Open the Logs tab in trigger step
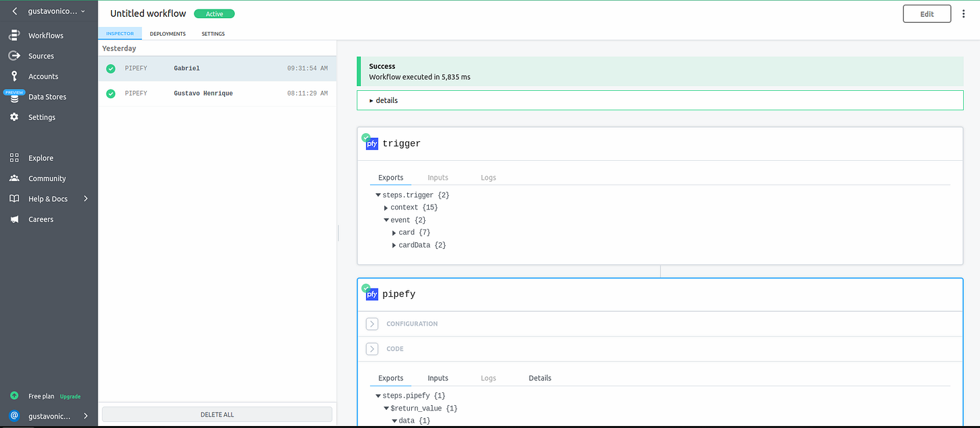 489,178
